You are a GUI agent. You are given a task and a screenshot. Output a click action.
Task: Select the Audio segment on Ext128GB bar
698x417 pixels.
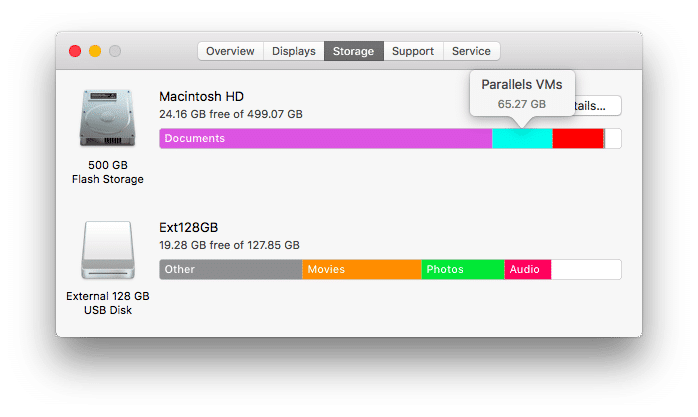527,270
